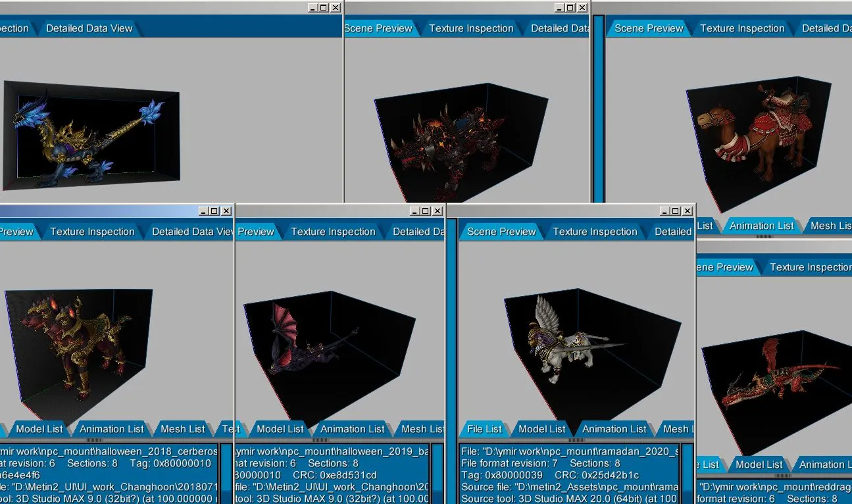
Task: Click 'File format revision: 7' line
Action: click(509, 463)
